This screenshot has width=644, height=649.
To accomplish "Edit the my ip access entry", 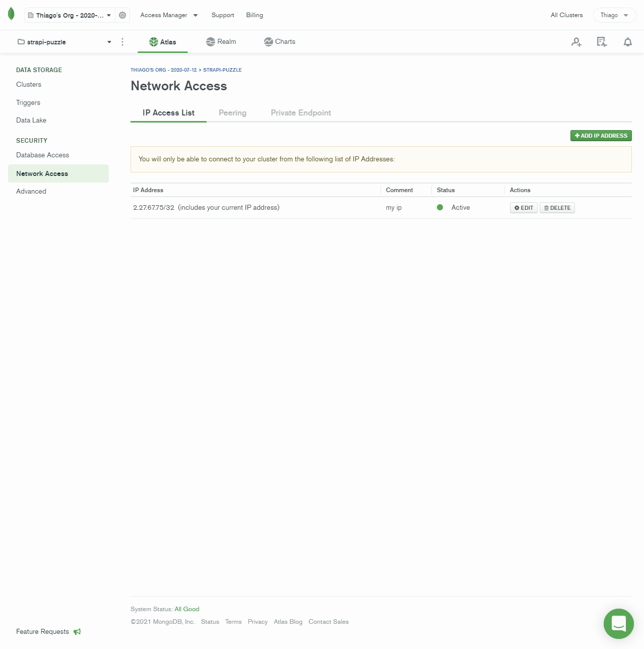I will (x=524, y=208).
